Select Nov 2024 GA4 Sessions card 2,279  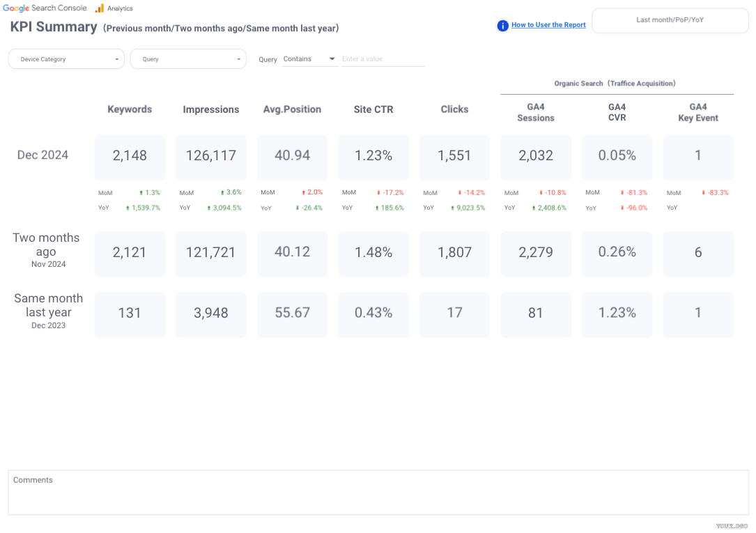[535, 253]
